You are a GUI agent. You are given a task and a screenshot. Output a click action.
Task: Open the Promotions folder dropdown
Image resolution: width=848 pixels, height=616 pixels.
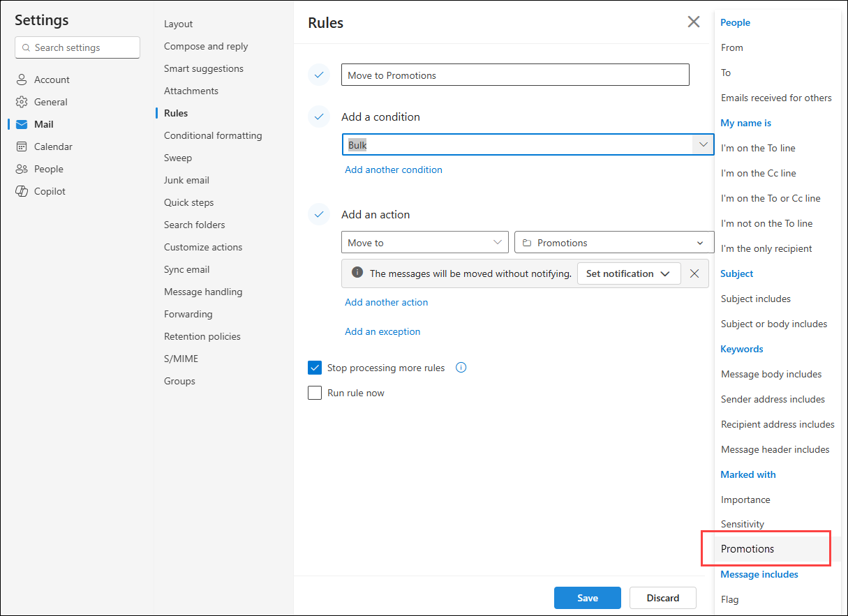[614, 243]
